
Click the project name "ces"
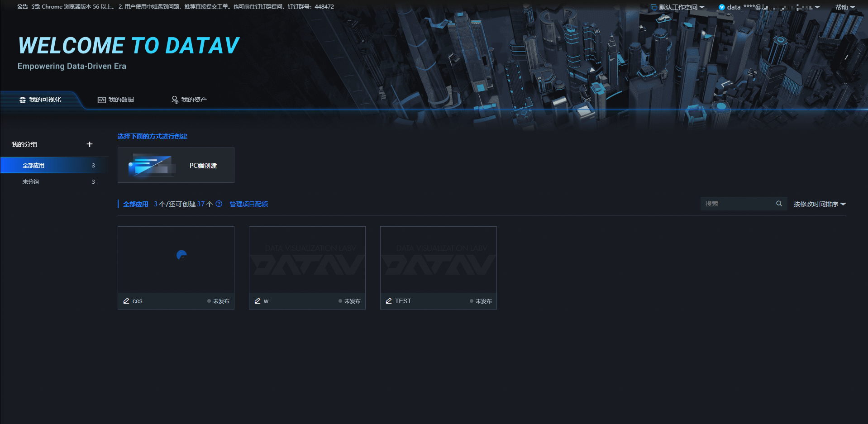click(138, 301)
